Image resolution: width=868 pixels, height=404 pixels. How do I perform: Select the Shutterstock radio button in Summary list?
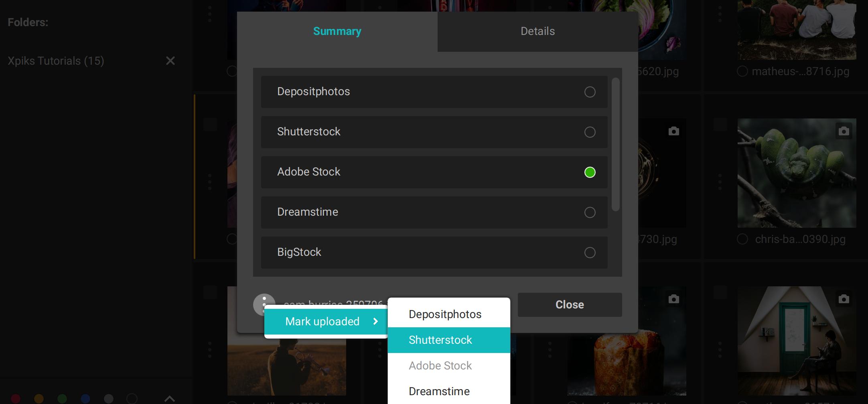tap(590, 132)
